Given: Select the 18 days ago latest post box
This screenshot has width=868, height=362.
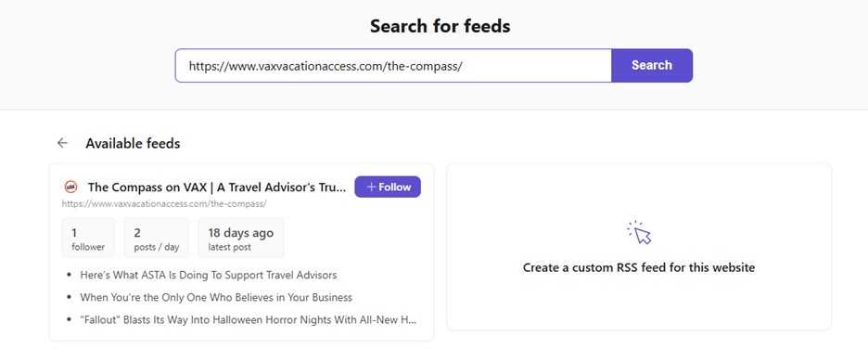Looking at the screenshot, I should point(241,238).
